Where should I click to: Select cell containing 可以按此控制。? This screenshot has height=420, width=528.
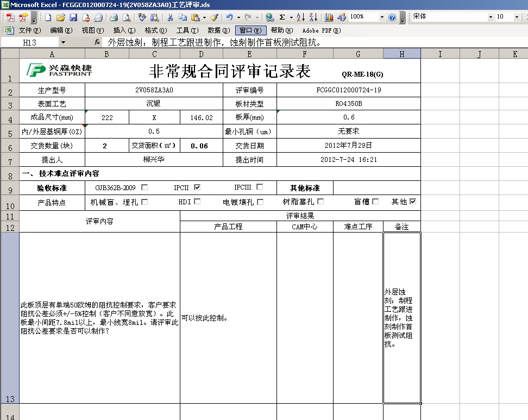[228, 318]
